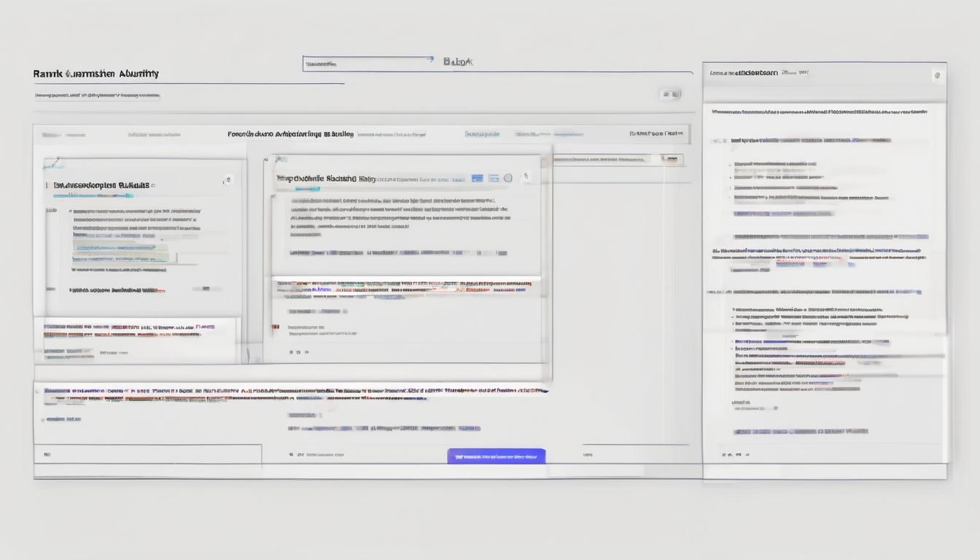Toggle the radio selector on the red flagged row
Viewport: 980px width, 560px height.
coord(275,327)
